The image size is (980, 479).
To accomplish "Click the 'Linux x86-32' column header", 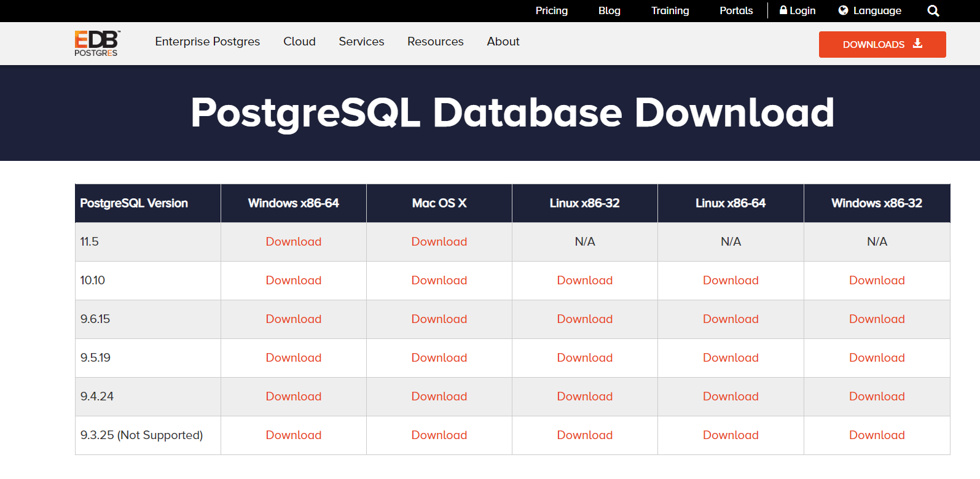I will (585, 203).
